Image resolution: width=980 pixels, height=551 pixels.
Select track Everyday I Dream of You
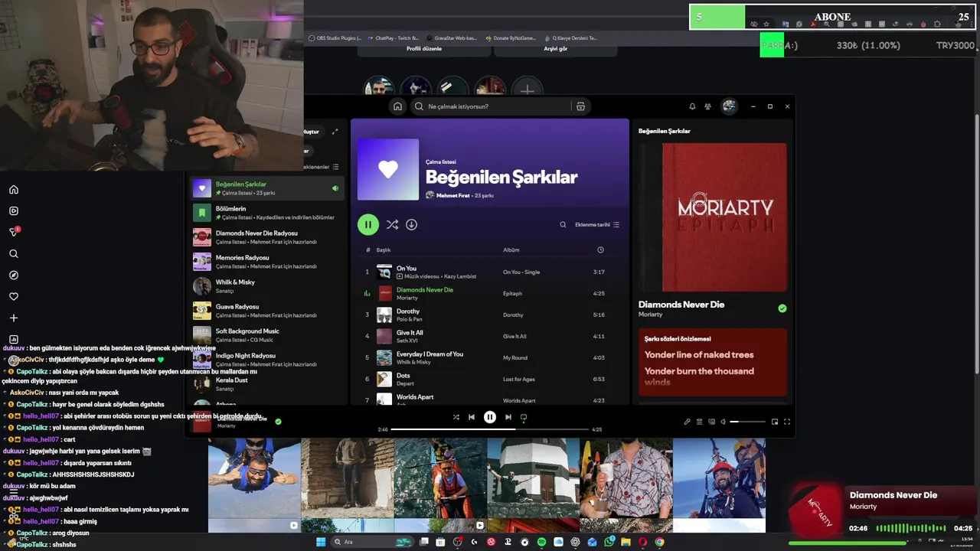pos(489,357)
